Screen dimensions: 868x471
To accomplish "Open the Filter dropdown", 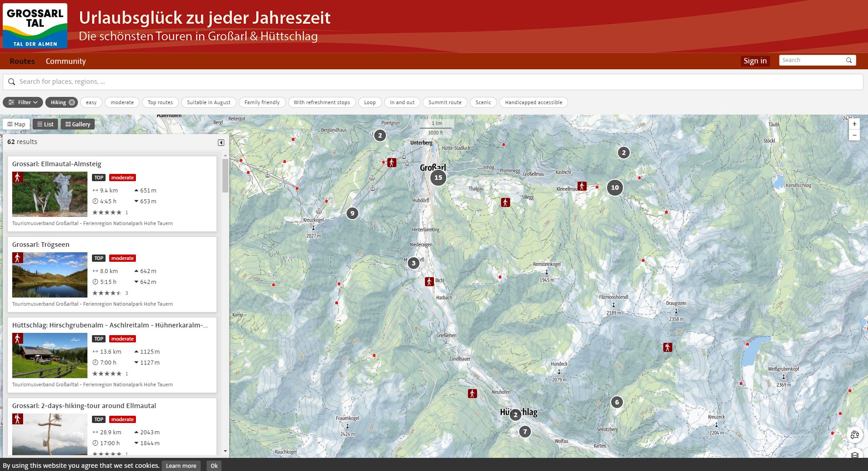I will coord(23,102).
